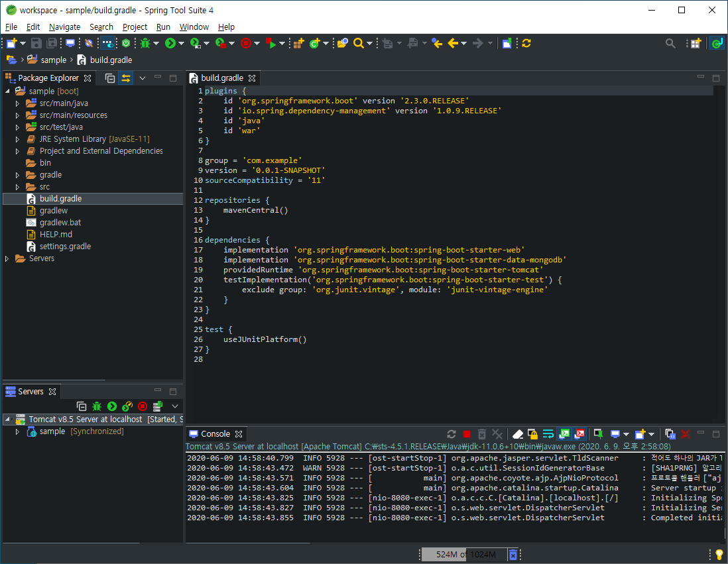Click the Open Type folder icon

coord(342,43)
